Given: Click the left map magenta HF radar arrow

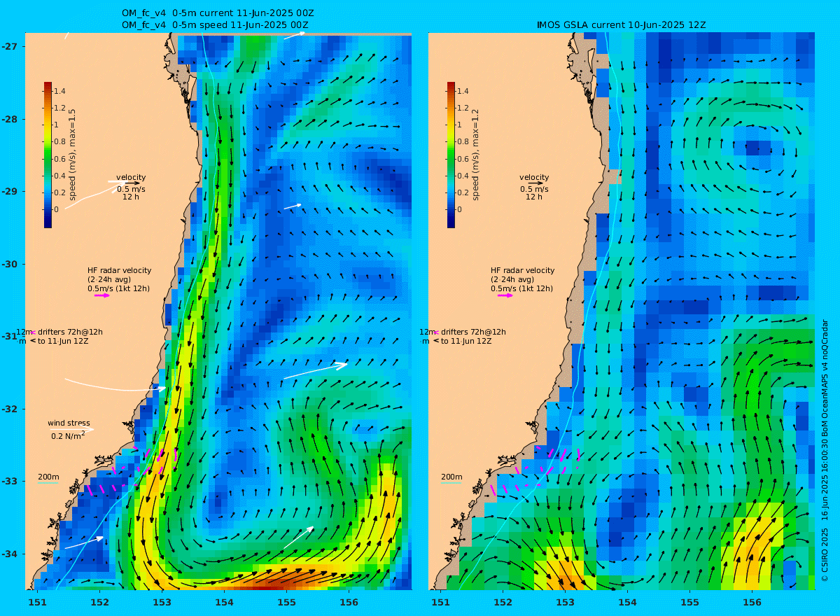Looking at the screenshot, I should 102,295.
